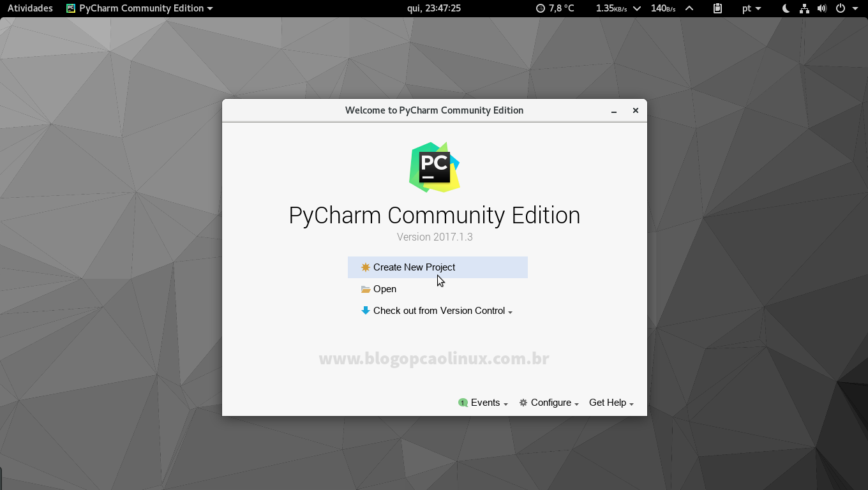
Task: Minimize the Welcome to PyCharm window
Action: tap(614, 111)
